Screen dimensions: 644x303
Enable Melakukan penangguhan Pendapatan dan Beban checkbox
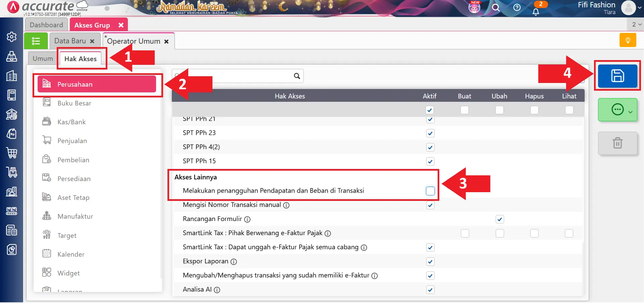pyautogui.click(x=430, y=191)
